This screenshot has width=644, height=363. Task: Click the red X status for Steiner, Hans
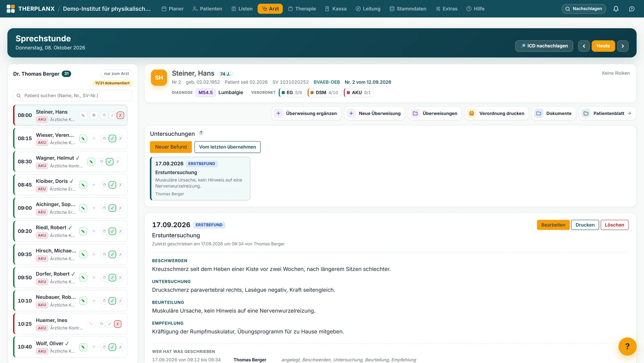tap(120, 115)
